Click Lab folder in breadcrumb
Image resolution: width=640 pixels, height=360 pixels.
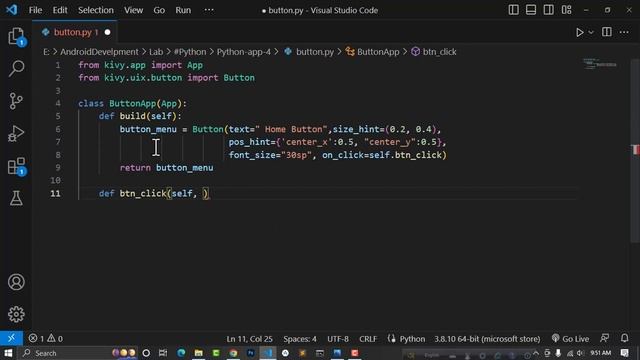pos(156,52)
